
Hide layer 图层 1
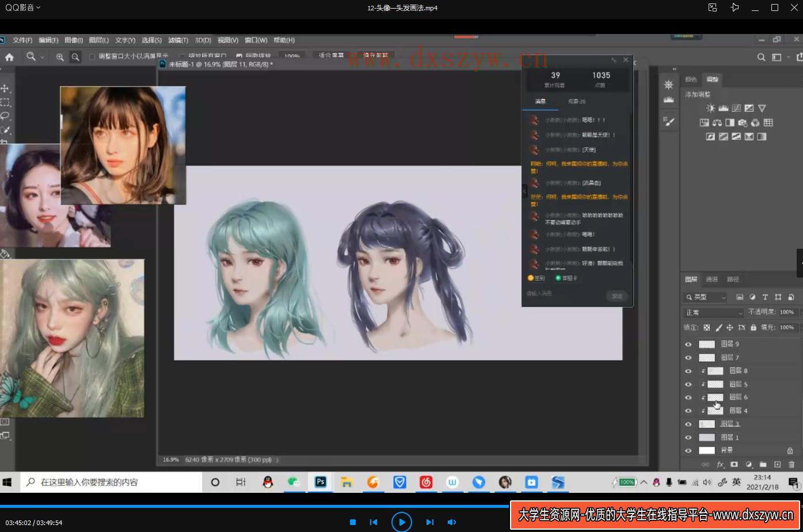click(x=688, y=438)
